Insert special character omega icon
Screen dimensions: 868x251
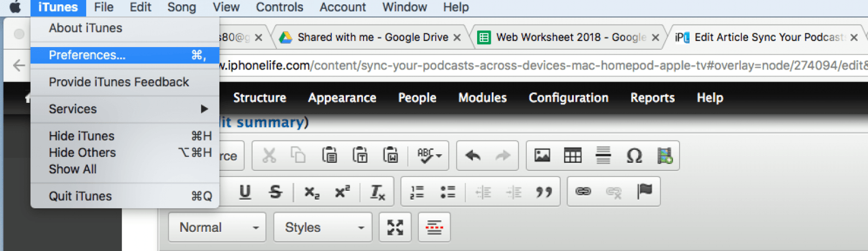pos(634,156)
